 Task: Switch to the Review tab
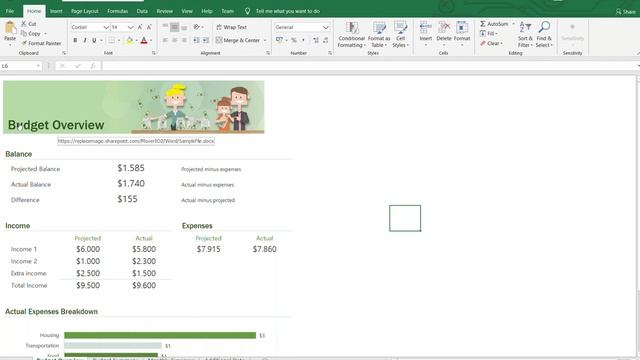click(x=164, y=11)
